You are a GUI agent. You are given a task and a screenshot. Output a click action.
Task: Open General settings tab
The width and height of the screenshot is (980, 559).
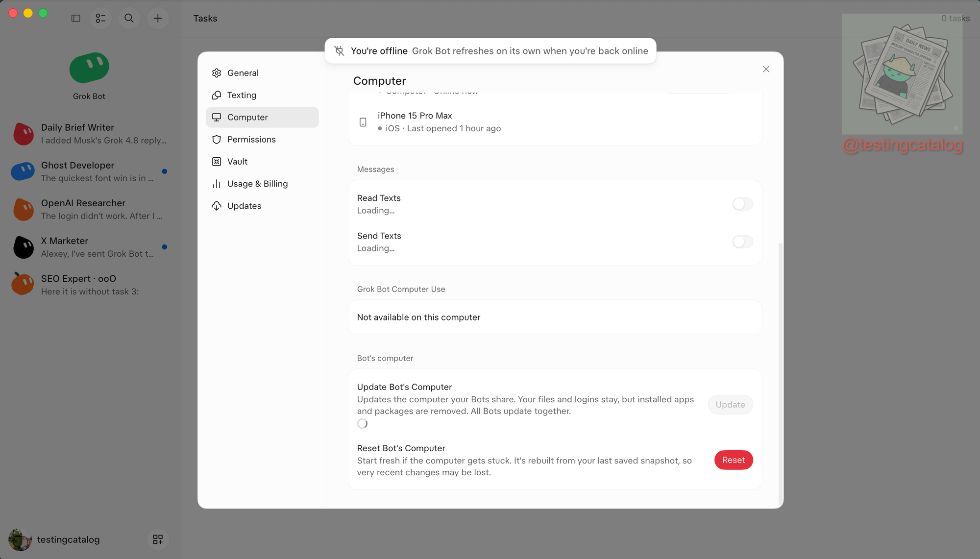pos(262,73)
